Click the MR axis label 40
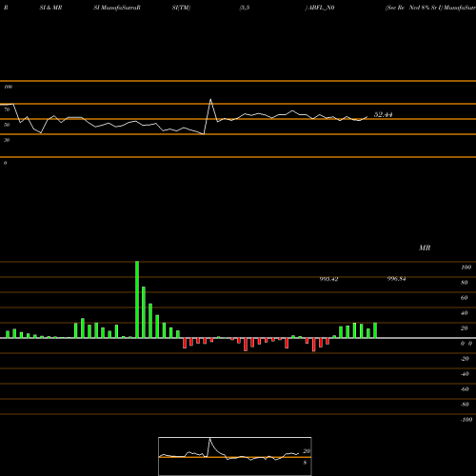Screen dimensions: 476x476 (x=465, y=313)
